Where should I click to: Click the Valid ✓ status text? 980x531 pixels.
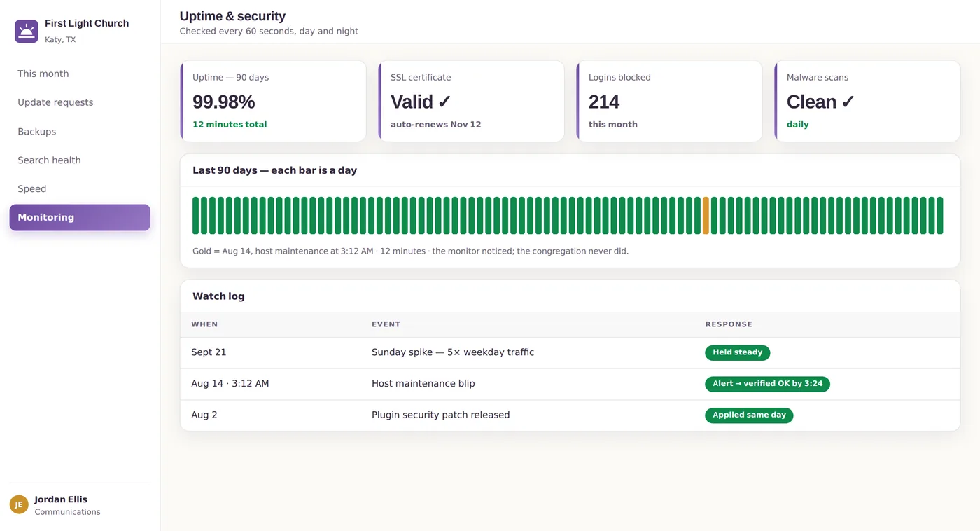click(x=421, y=102)
